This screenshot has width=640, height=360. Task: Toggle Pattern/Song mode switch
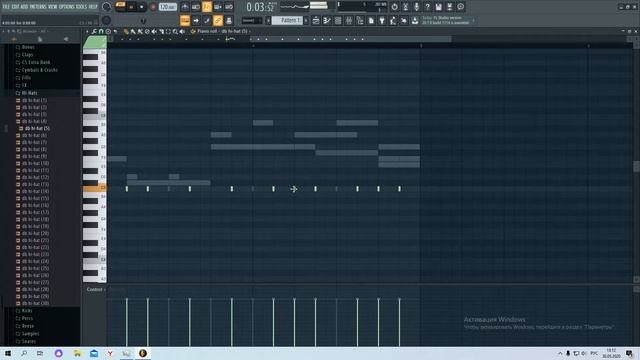[120, 5]
